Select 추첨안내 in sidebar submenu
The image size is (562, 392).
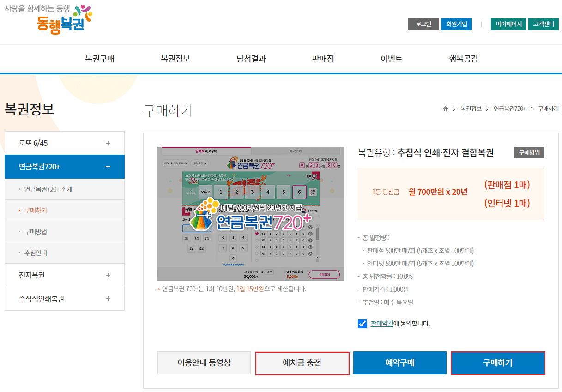point(36,253)
